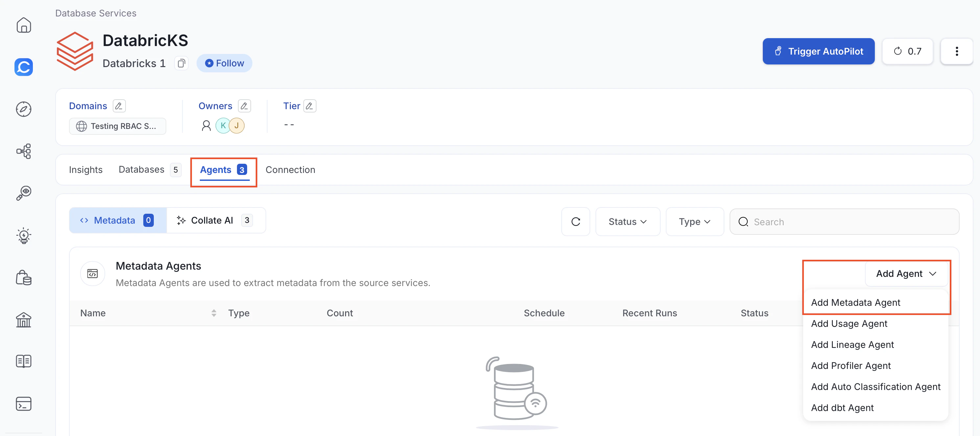Open the Type filter dropdown
This screenshot has width=980, height=436.
click(695, 222)
